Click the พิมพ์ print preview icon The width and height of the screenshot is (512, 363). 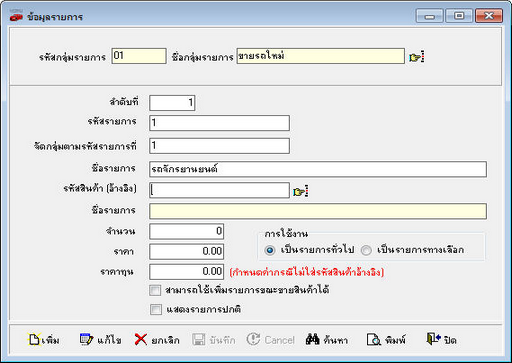374,340
